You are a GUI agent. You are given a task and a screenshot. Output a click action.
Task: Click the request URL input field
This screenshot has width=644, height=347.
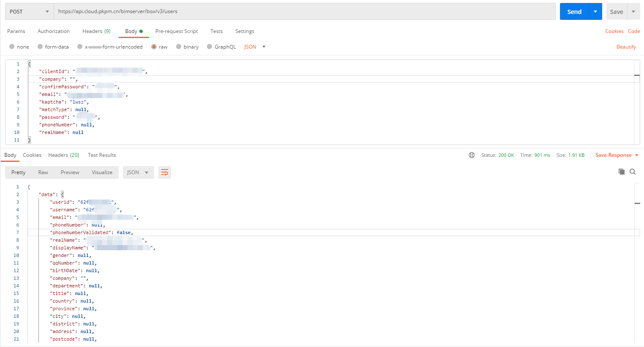click(x=304, y=12)
